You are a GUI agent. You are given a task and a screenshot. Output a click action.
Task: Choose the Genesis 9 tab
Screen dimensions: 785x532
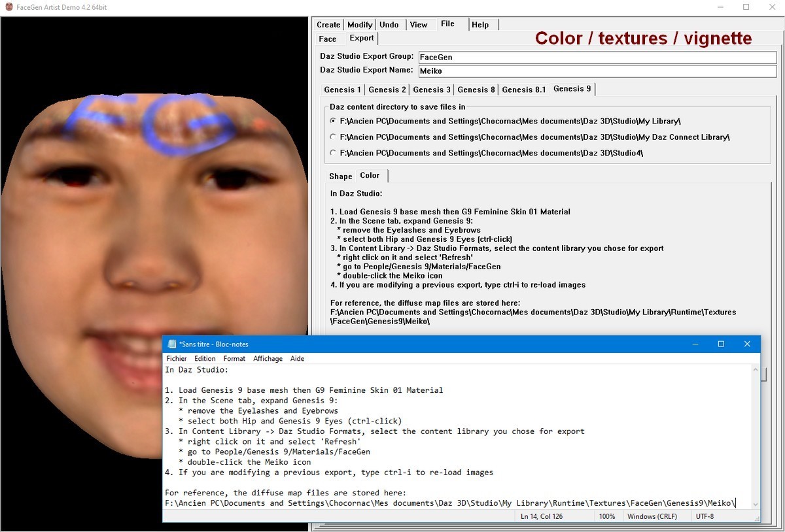coord(572,88)
